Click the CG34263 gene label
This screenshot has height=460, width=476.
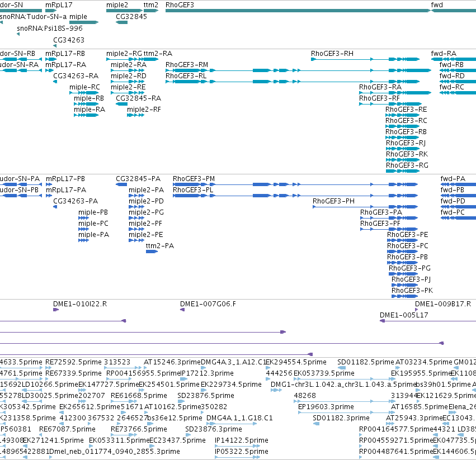tap(69, 40)
